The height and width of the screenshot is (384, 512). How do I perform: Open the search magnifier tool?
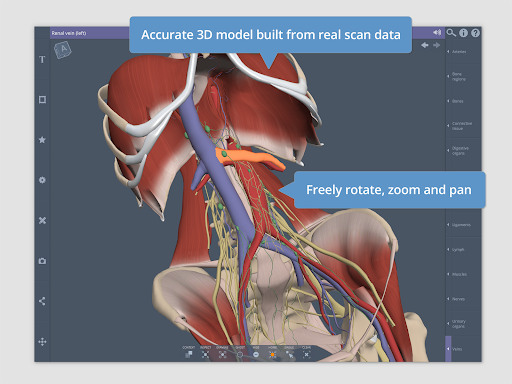tap(451, 33)
